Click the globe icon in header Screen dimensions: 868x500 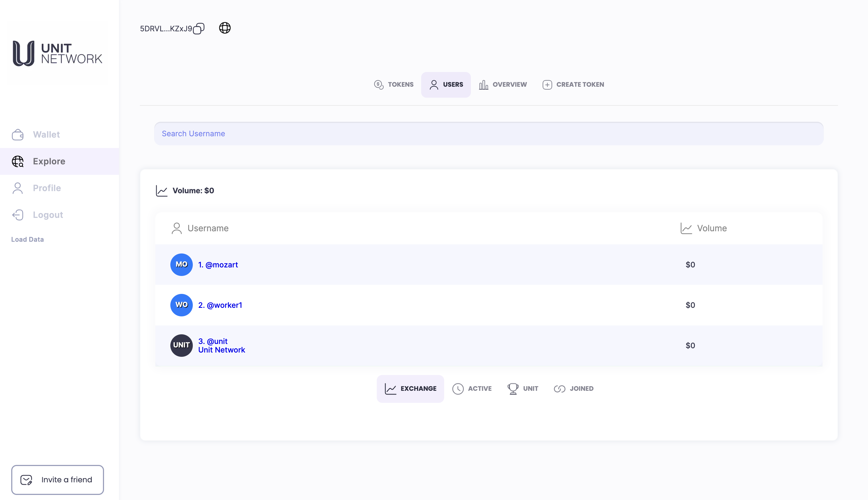[225, 28]
